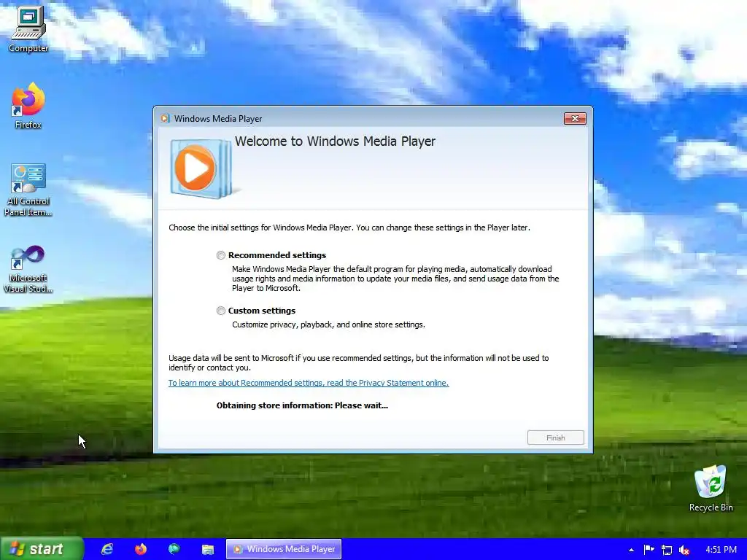Screen dimensions: 747x560
Task: Open the start menu
Action: 42,548
